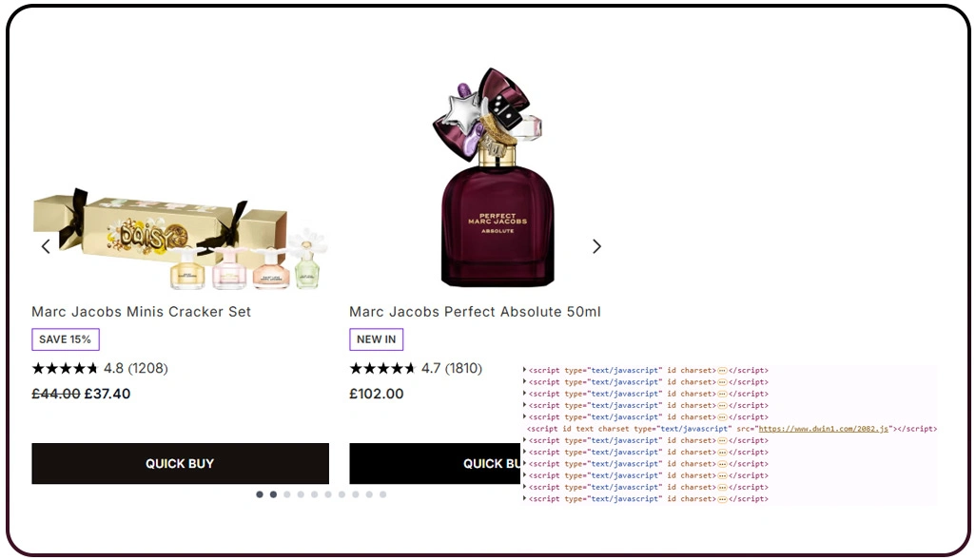Select the third carousel pagination dot
This screenshot has height=560, width=976.
287,494
